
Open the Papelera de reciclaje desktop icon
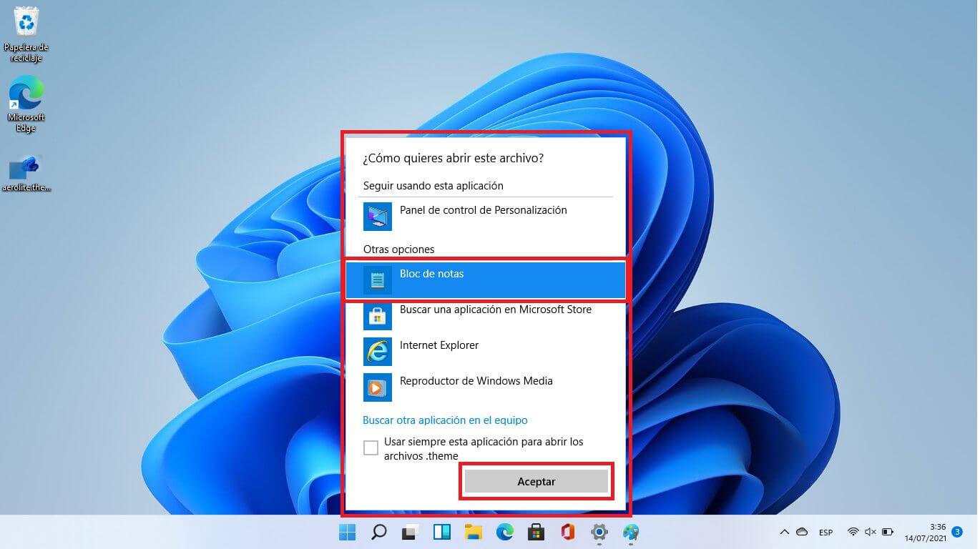(x=26, y=34)
